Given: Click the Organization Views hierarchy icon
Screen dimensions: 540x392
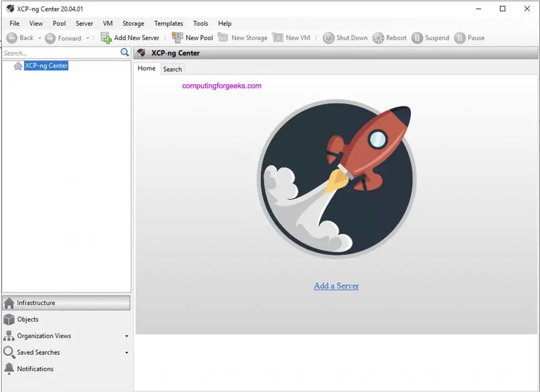Looking at the screenshot, I should pyautogui.click(x=9, y=336).
